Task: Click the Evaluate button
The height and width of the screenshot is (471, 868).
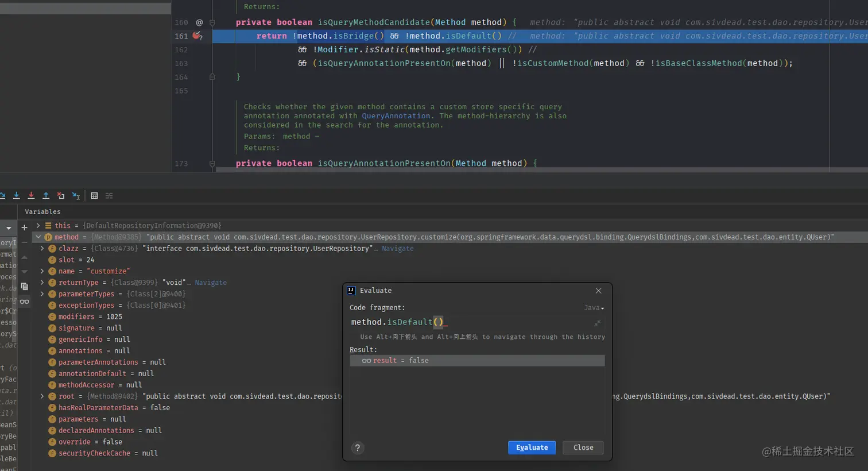Action: [532, 447]
